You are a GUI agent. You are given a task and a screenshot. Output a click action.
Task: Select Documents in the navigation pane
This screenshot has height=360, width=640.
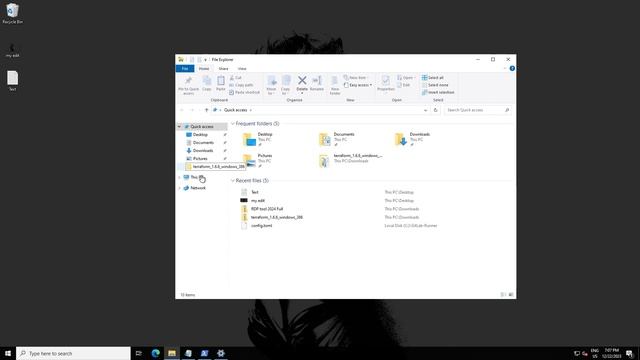click(203, 142)
